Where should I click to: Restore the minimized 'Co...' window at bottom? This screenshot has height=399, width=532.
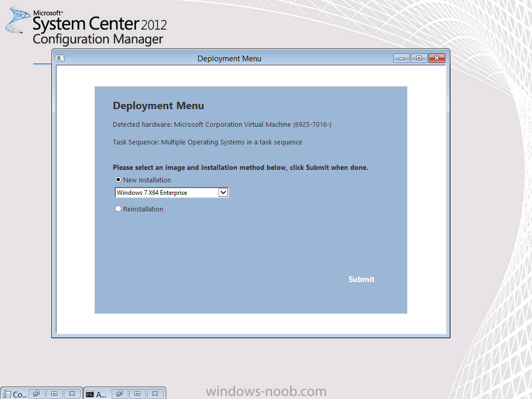tap(36, 394)
